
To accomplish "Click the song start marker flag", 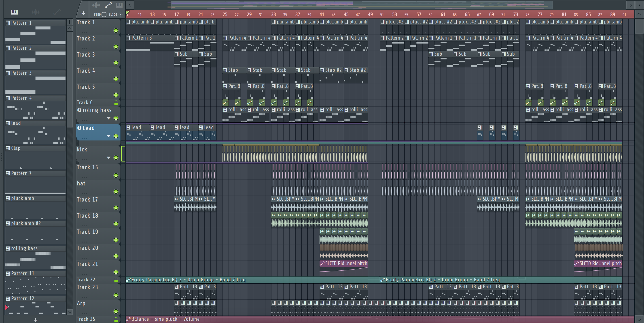I will click(127, 13).
